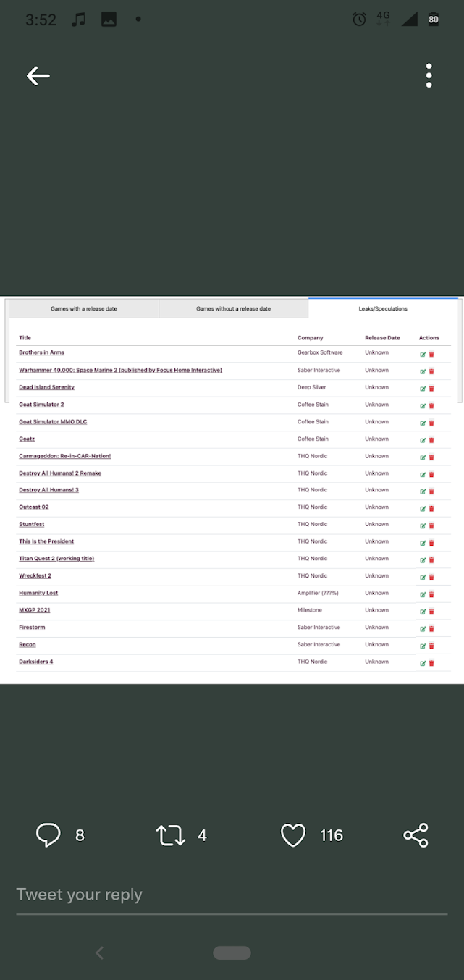
Task: Open the Stuntfest link
Action: [x=31, y=525]
